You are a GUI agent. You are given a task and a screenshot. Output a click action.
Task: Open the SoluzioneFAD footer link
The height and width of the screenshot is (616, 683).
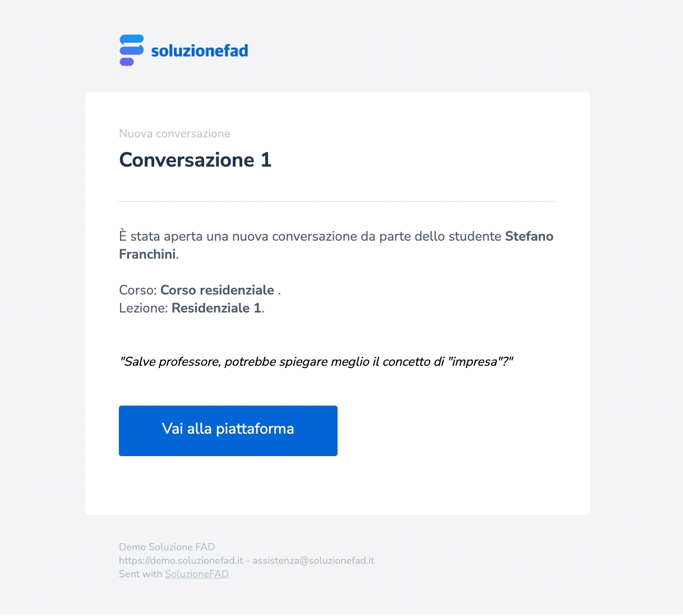tap(197, 574)
